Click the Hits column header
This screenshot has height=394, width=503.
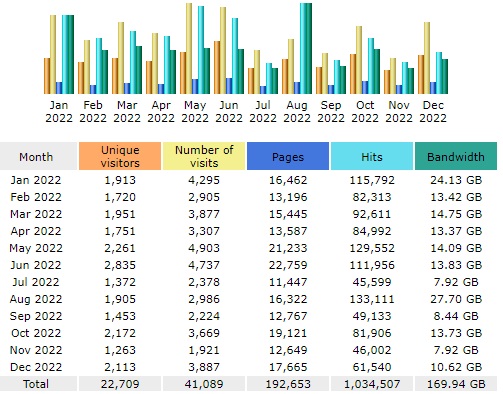tap(372, 156)
